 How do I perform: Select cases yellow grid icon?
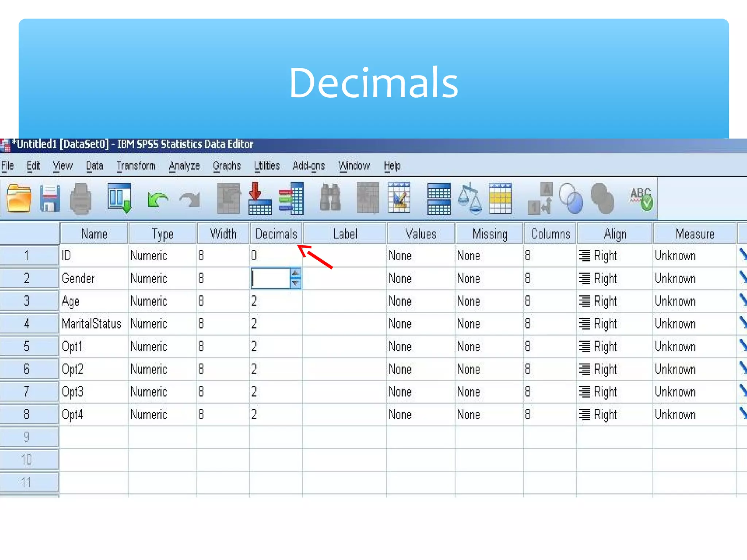click(x=500, y=198)
